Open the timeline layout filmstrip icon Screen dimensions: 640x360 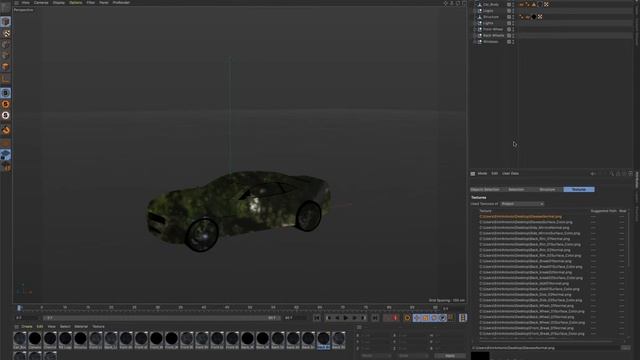[x=462, y=318]
